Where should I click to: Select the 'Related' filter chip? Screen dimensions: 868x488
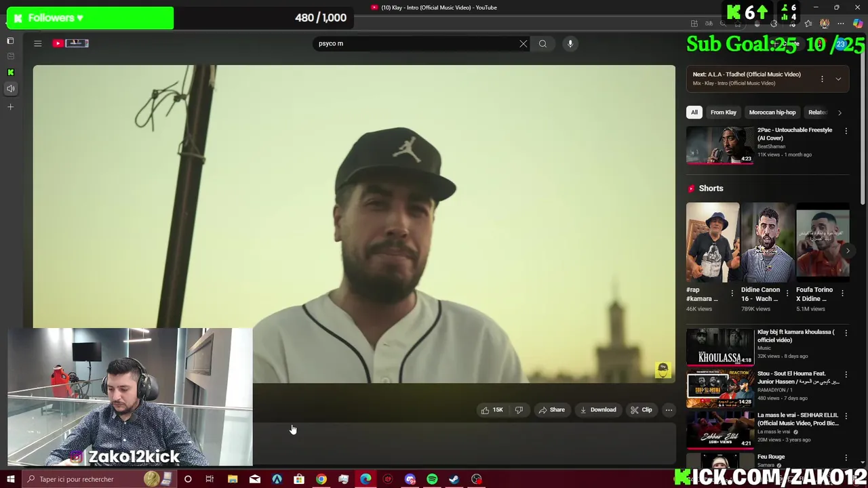(817, 113)
